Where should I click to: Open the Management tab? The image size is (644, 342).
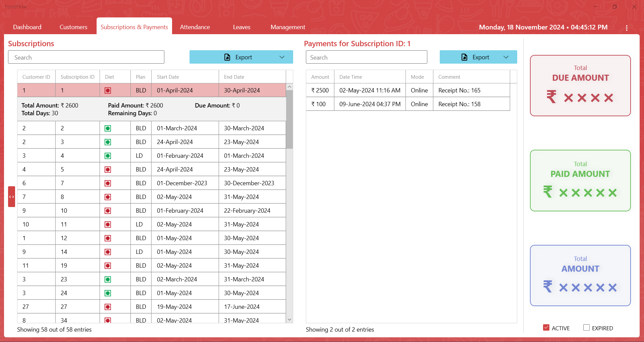[x=288, y=27]
